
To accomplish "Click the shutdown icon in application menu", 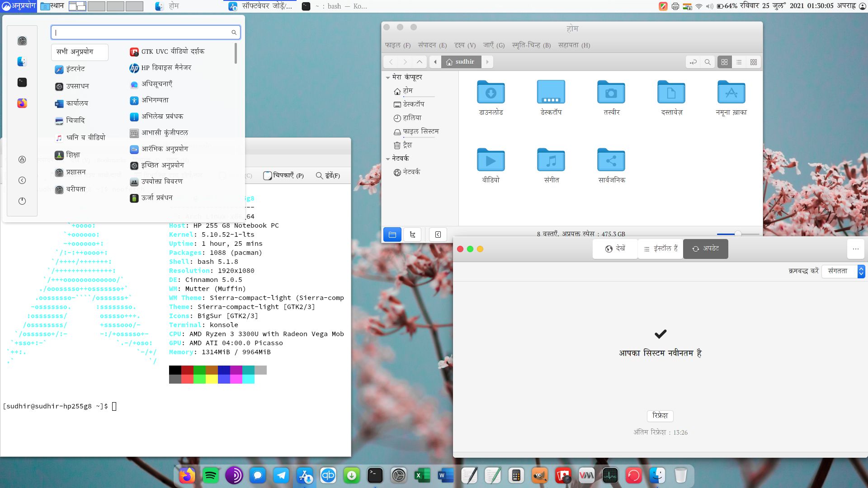I will tap(22, 201).
